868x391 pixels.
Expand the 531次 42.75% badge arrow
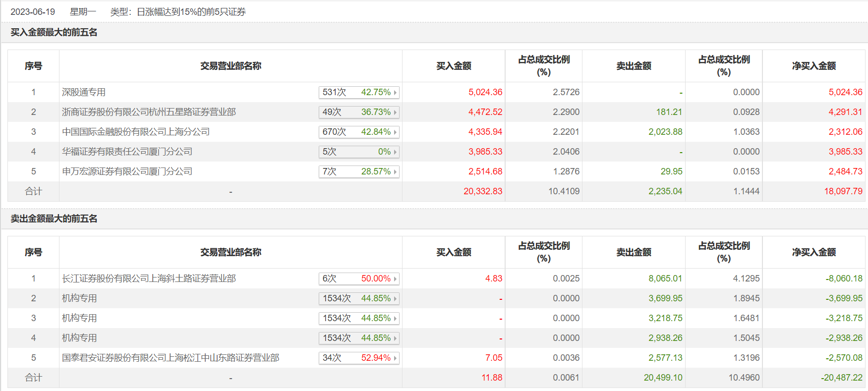[395, 93]
